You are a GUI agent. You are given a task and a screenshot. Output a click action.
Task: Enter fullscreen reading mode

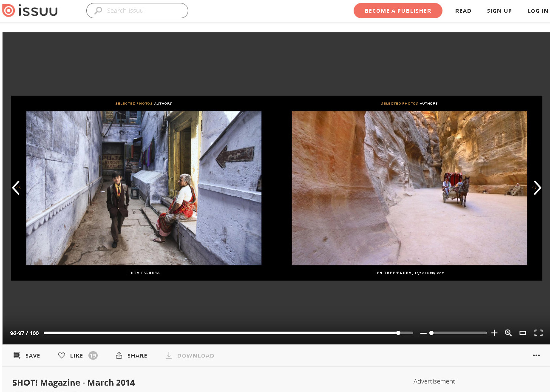click(x=538, y=333)
